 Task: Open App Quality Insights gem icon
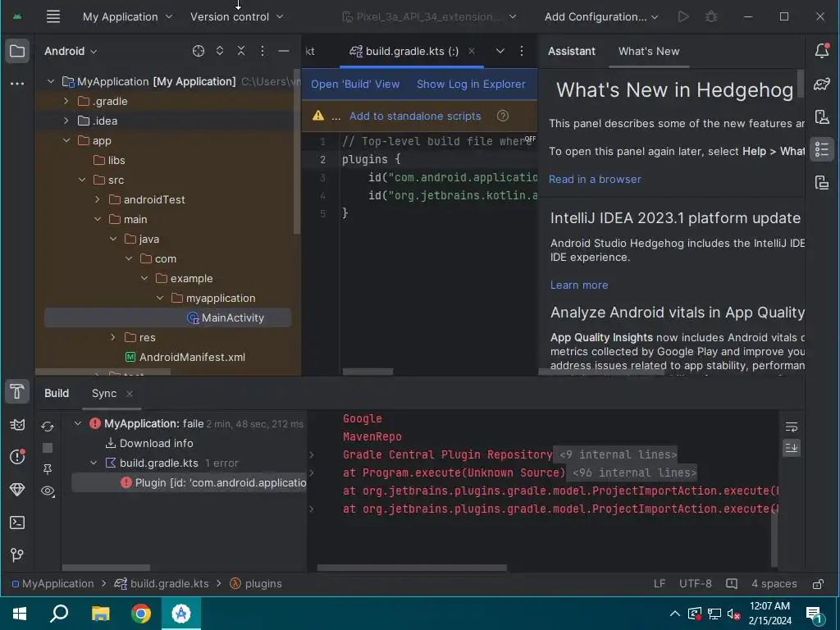17,489
